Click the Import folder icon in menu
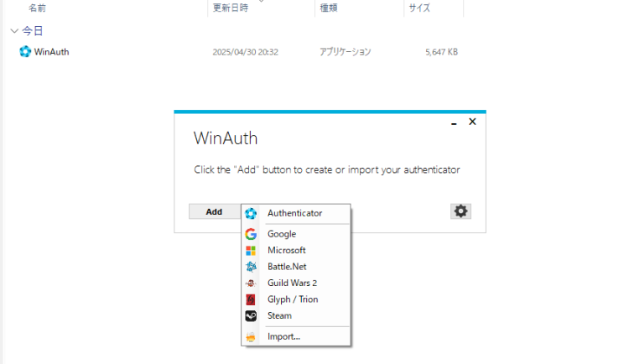Viewport: 629px width, 364px height. point(251,336)
